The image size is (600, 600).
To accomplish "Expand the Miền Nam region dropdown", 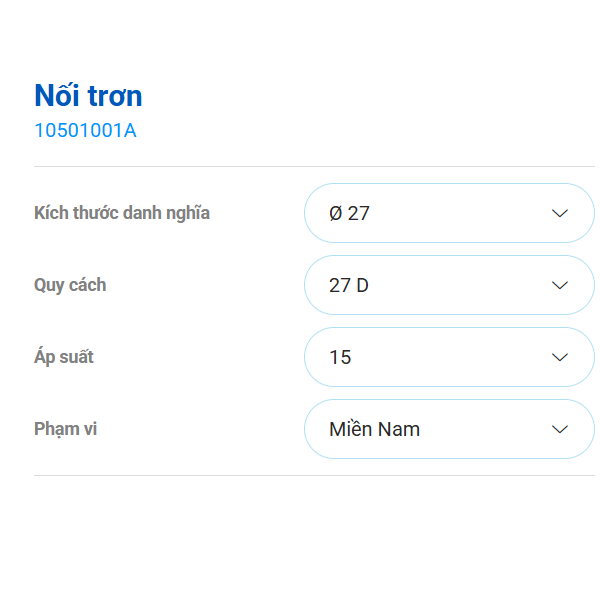I will 448,429.
